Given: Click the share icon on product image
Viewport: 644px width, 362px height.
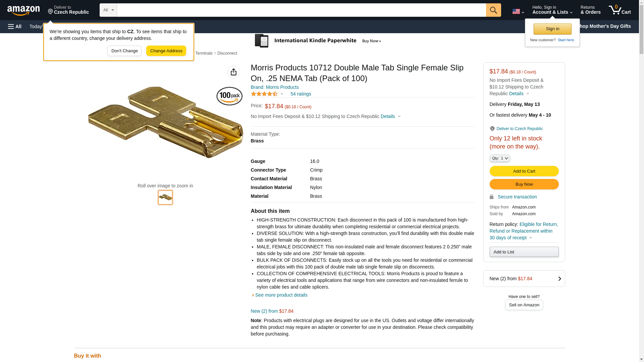Looking at the screenshot, I should point(233,72).
